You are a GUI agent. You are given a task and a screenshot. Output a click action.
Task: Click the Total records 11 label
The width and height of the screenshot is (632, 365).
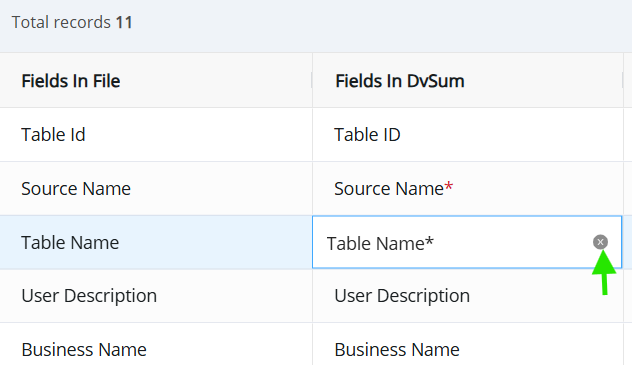(72, 22)
